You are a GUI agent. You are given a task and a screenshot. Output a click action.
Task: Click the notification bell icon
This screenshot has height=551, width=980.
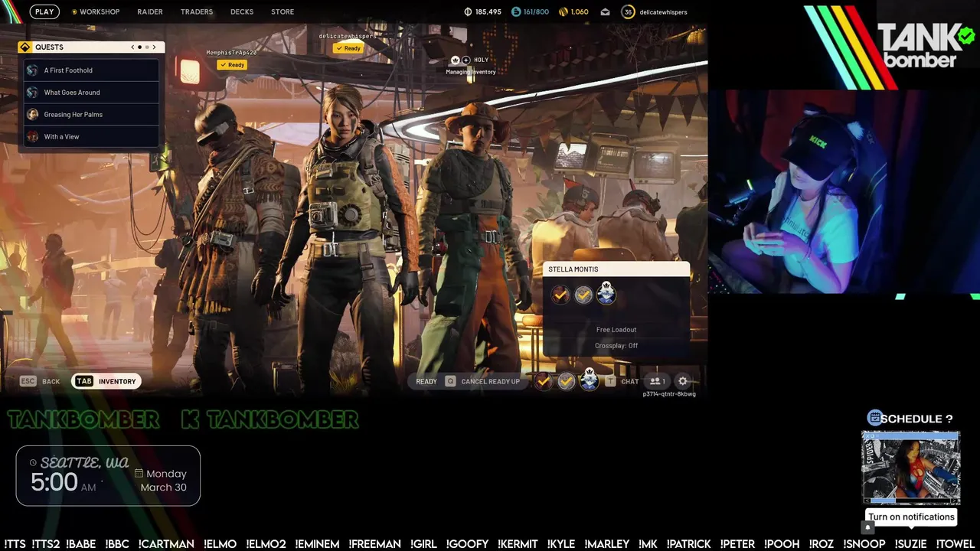coord(867,527)
